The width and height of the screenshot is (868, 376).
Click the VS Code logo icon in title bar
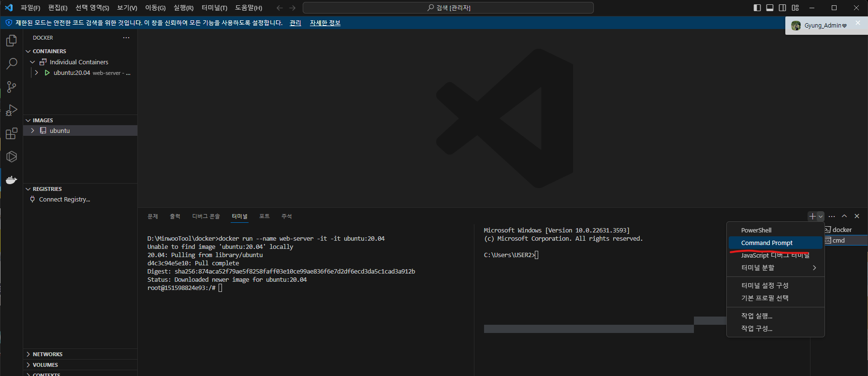(9, 8)
